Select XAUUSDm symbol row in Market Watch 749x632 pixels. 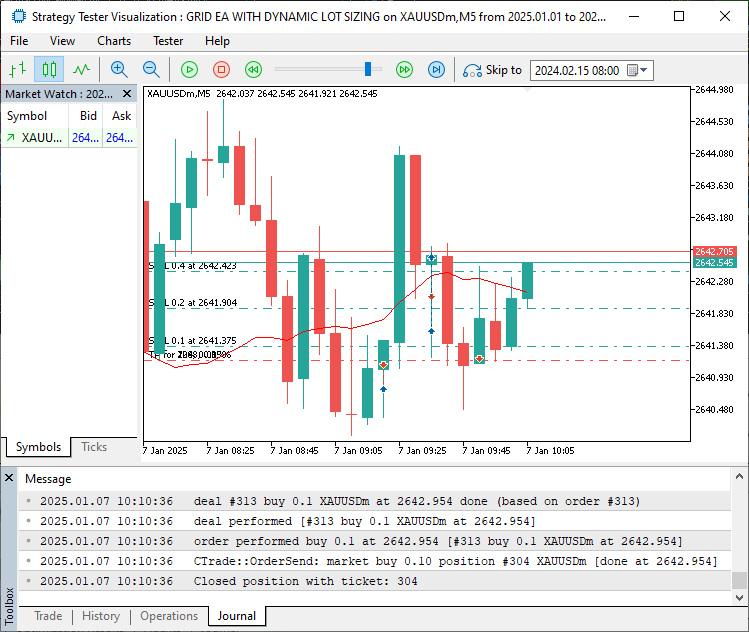42,138
